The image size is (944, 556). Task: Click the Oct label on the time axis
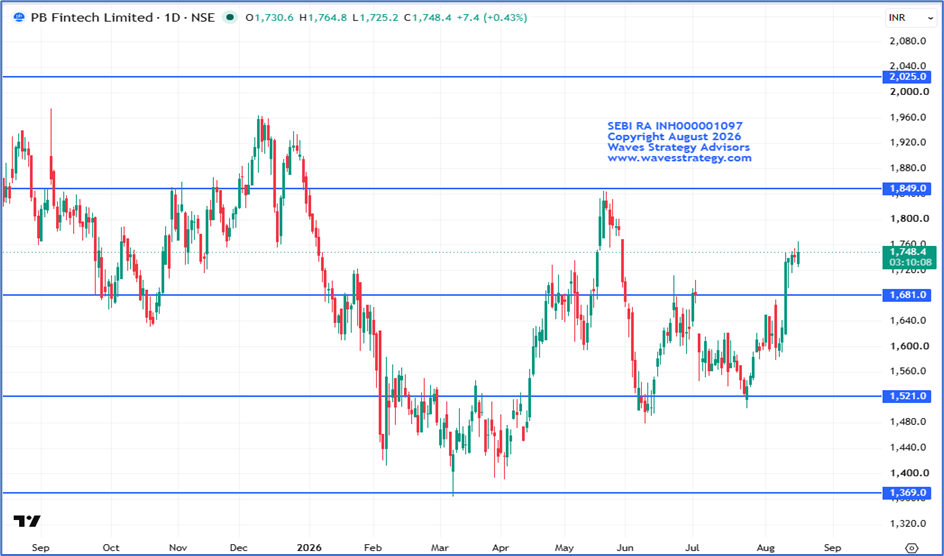click(111, 548)
